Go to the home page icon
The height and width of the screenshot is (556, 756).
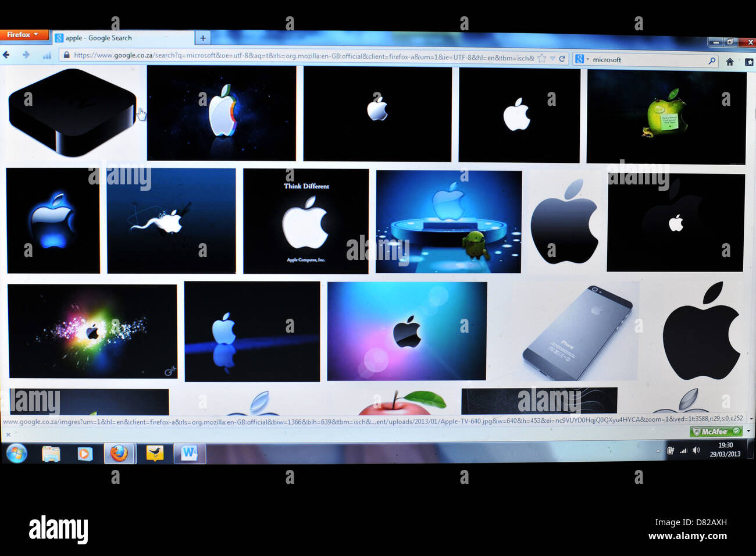730,61
